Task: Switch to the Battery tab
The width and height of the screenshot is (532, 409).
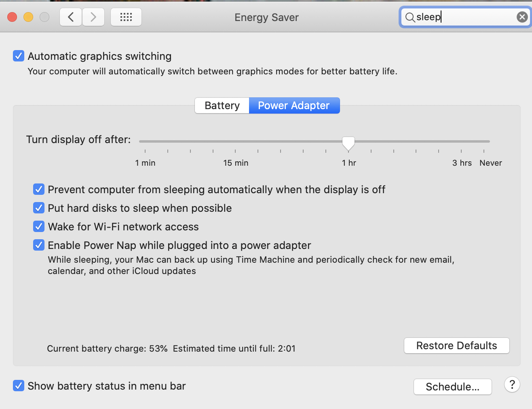Action: (222, 105)
